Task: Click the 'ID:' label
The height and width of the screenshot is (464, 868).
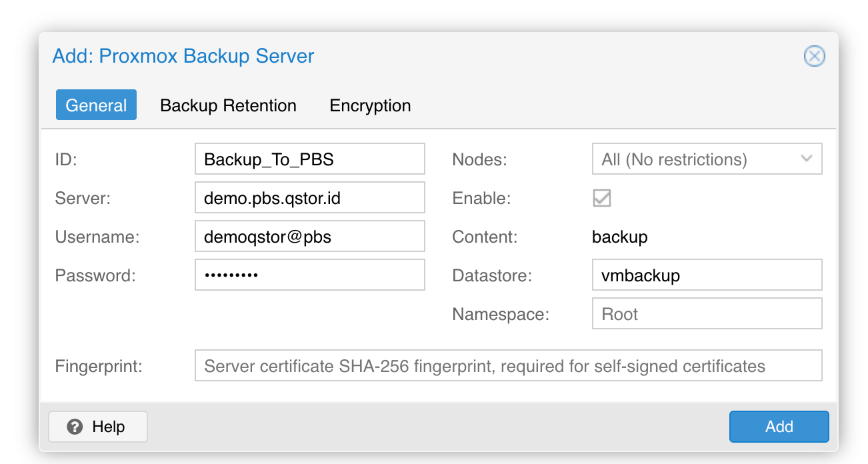Action: point(67,159)
